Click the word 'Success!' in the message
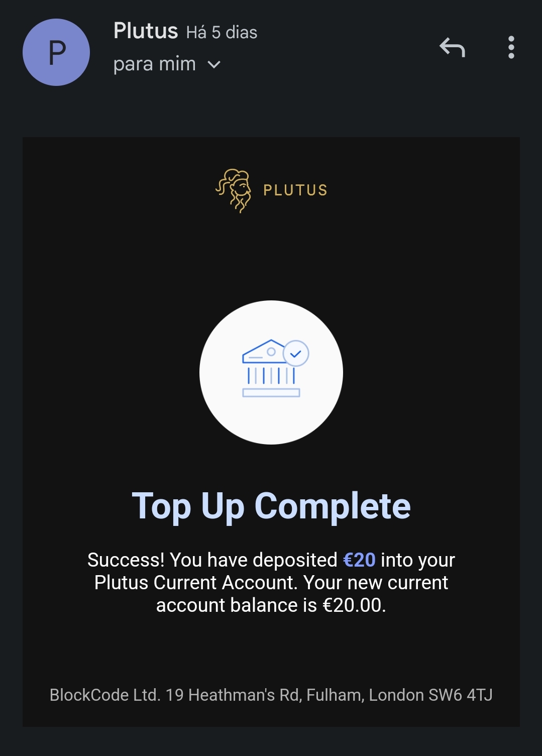 point(126,560)
